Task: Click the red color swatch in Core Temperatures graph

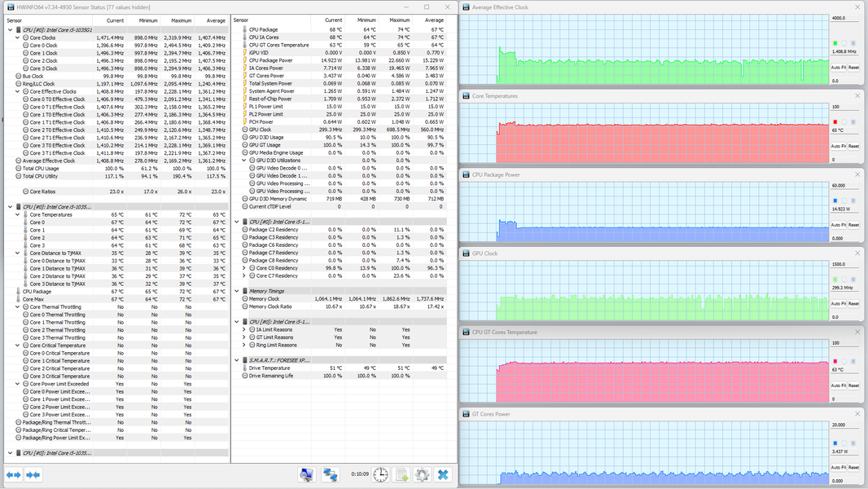Action: tap(835, 121)
